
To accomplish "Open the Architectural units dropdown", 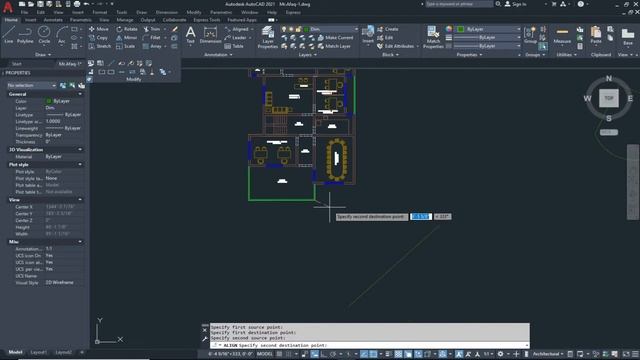I will [548, 354].
